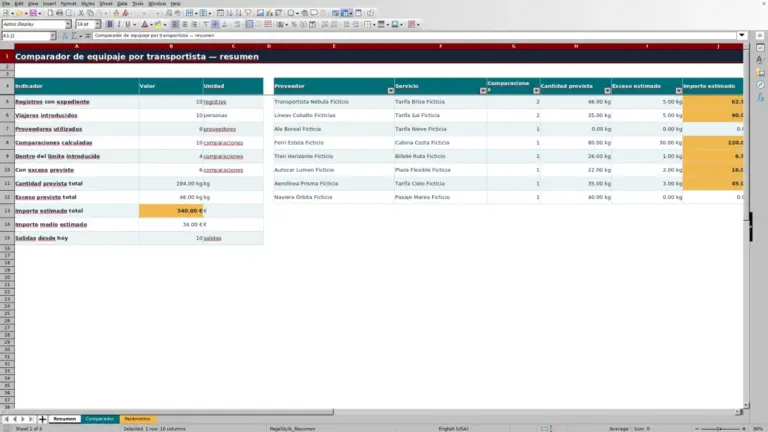Image resolution: width=768 pixels, height=432 pixels.
Task: Click the Print icon in toolbar
Action: click(59, 13)
